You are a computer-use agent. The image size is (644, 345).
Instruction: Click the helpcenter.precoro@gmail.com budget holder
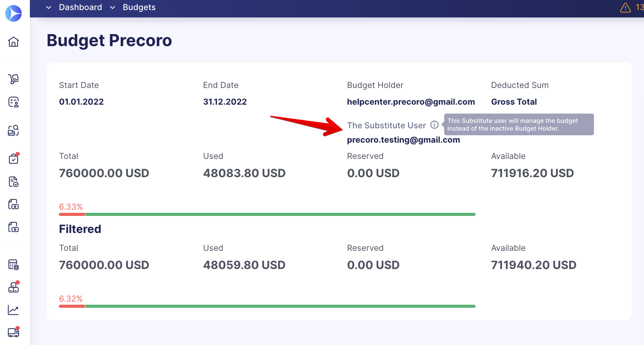click(411, 102)
